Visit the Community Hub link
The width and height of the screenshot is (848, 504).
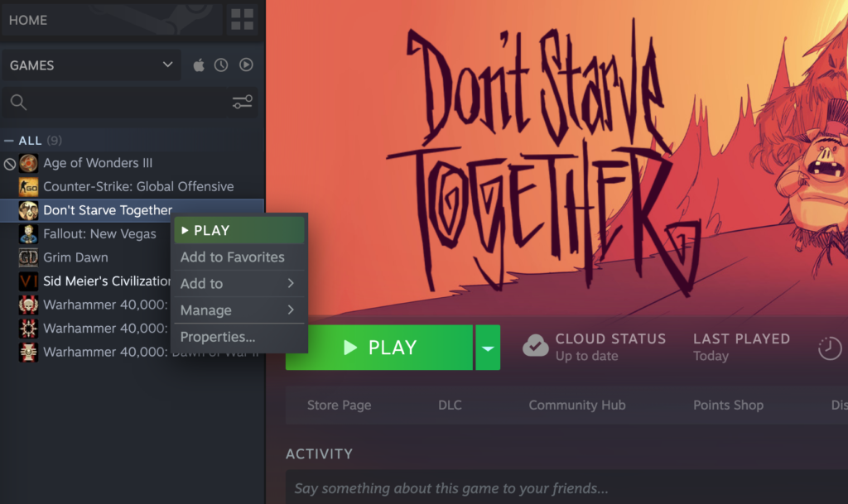[x=577, y=406]
